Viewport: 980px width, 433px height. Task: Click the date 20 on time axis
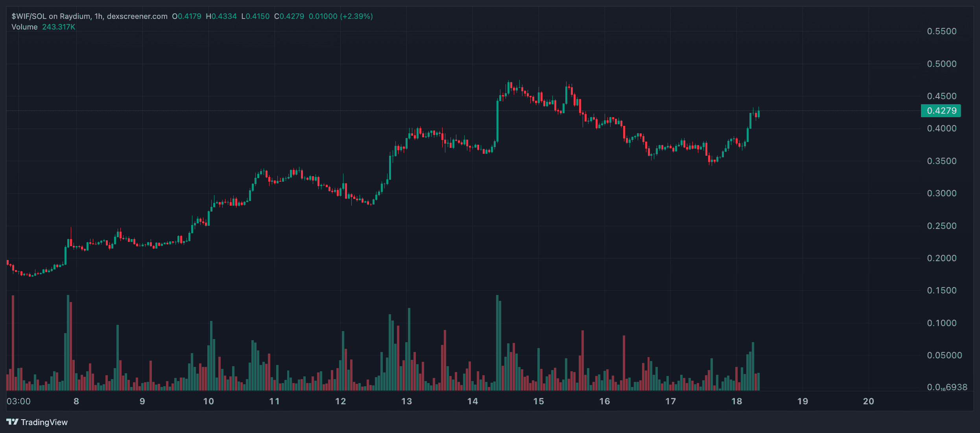point(869,401)
